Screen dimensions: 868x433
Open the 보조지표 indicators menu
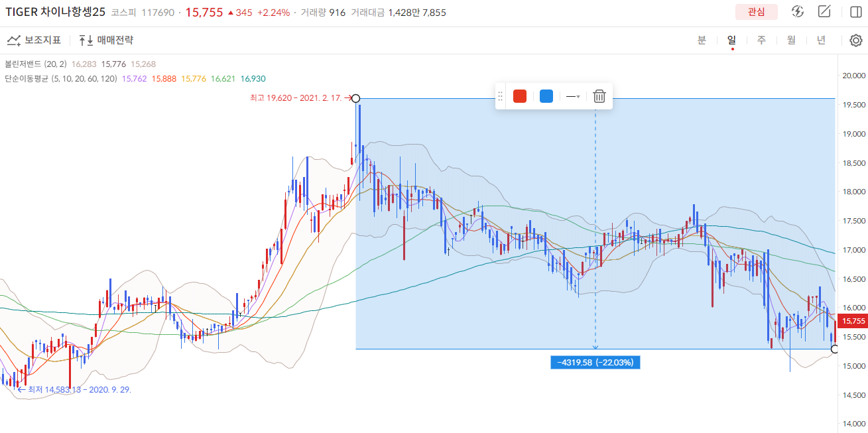(34, 40)
